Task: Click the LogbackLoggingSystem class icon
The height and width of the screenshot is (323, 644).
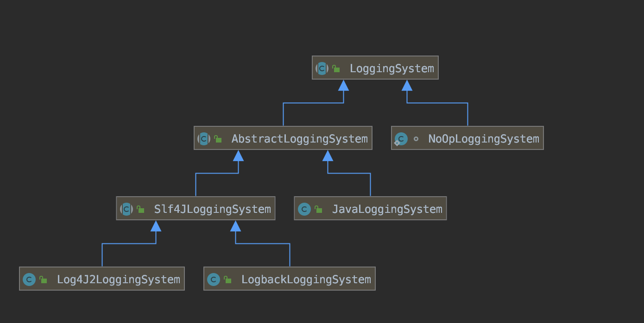Action: pyautogui.click(x=214, y=280)
